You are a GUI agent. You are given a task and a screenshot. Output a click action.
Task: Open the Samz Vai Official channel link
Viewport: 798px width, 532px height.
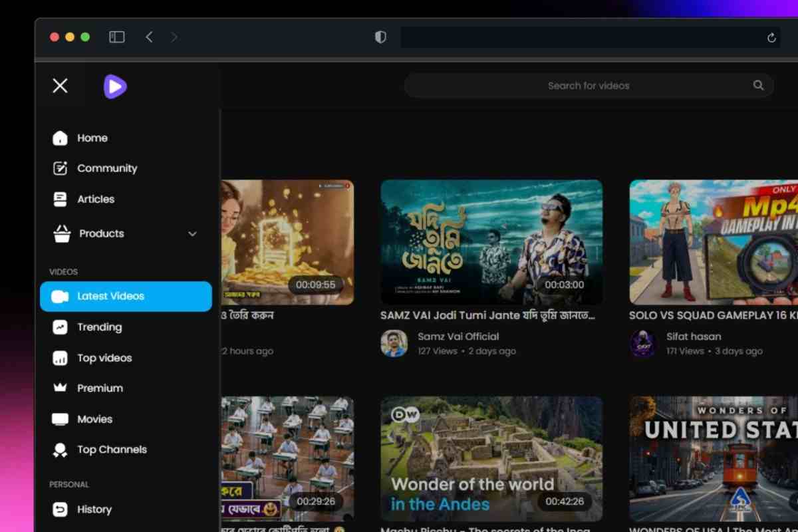(x=458, y=336)
